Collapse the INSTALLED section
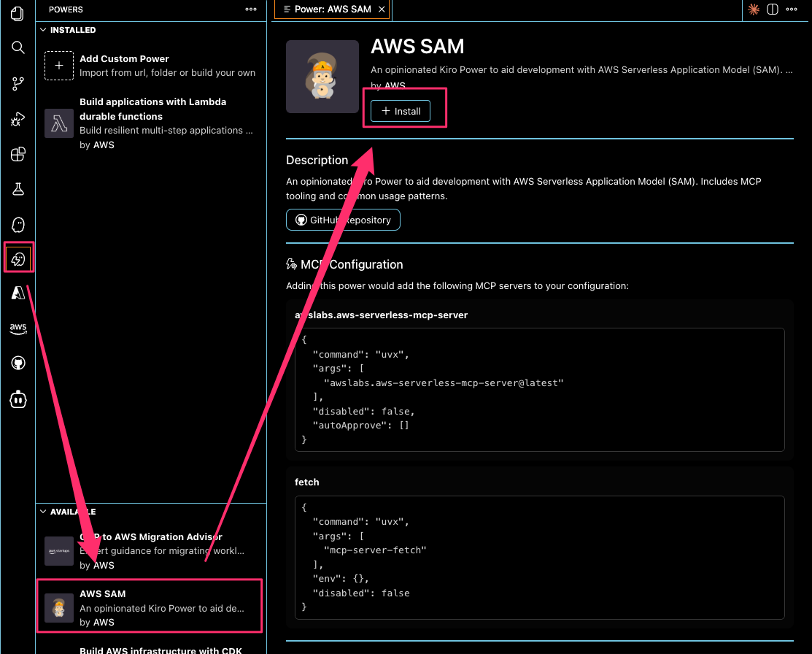Screen dimensions: 812x654 pos(45,30)
